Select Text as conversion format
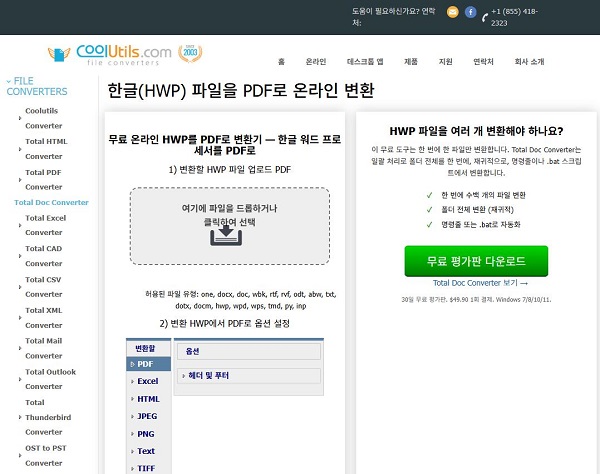 pos(148,451)
